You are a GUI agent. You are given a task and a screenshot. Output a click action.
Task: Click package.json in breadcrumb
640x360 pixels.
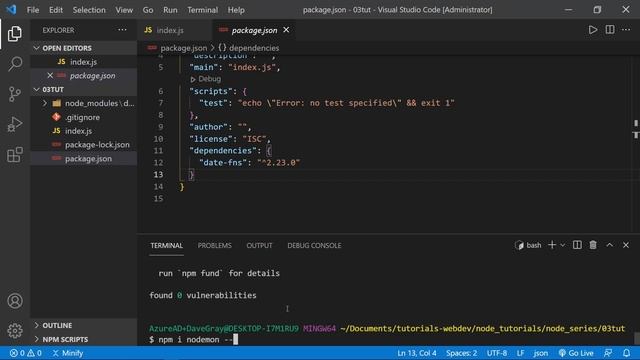tap(183, 48)
